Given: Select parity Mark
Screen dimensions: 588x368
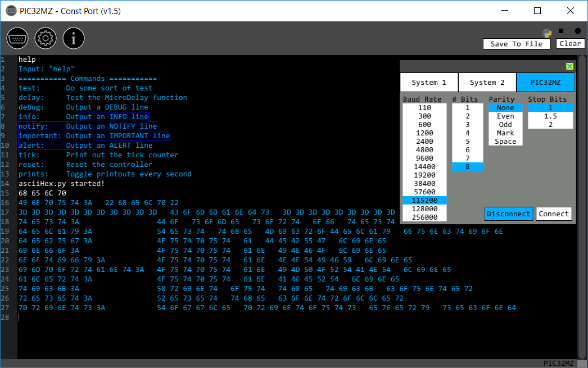Looking at the screenshot, I should click(x=505, y=133).
